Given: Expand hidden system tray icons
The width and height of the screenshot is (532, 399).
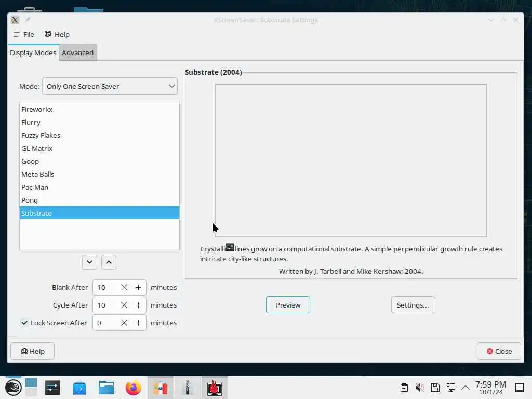Looking at the screenshot, I should pyautogui.click(x=465, y=388).
